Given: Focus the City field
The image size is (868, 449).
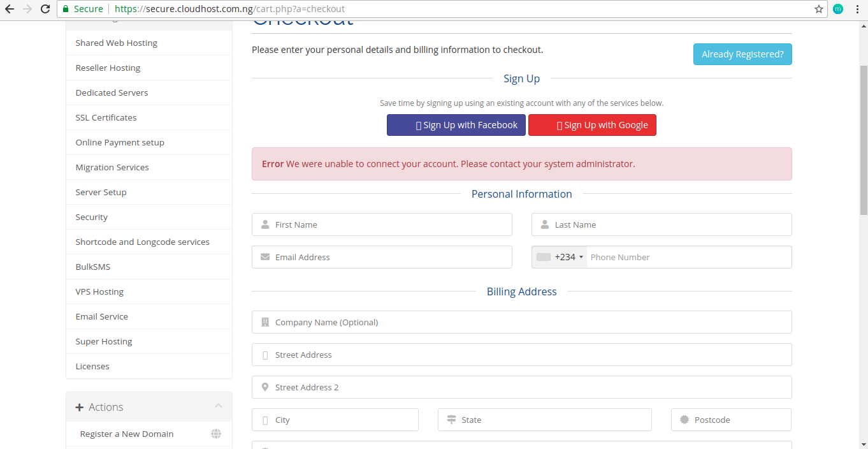Looking at the screenshot, I should pyautogui.click(x=335, y=420).
